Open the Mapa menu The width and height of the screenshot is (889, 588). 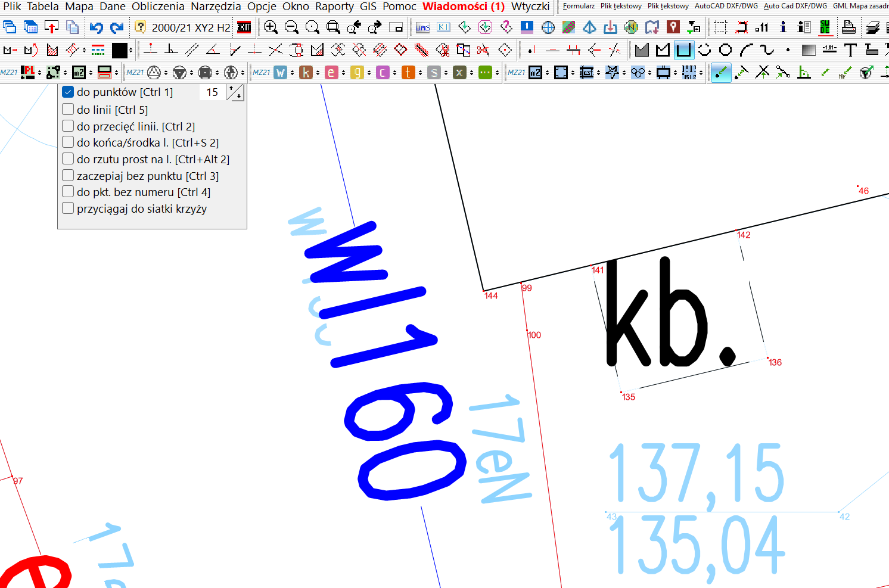pos(79,7)
